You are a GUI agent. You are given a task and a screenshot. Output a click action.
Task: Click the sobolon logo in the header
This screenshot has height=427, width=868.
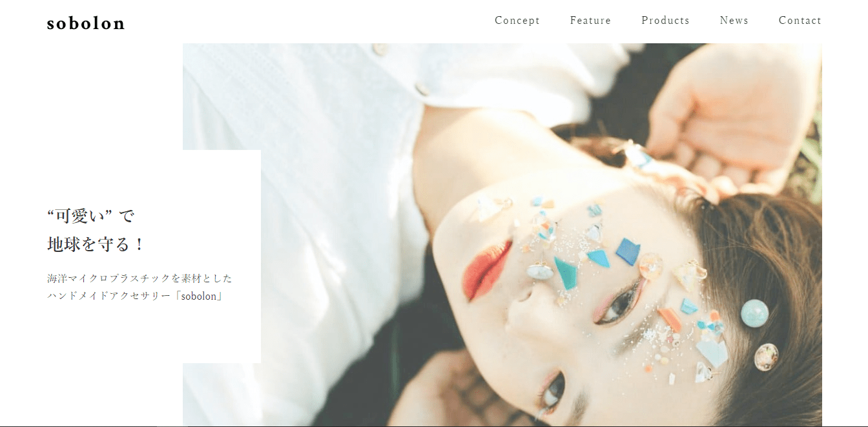coord(86,23)
